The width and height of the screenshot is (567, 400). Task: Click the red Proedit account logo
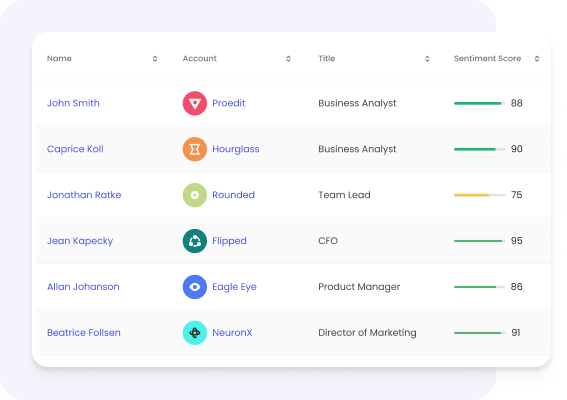coord(195,103)
